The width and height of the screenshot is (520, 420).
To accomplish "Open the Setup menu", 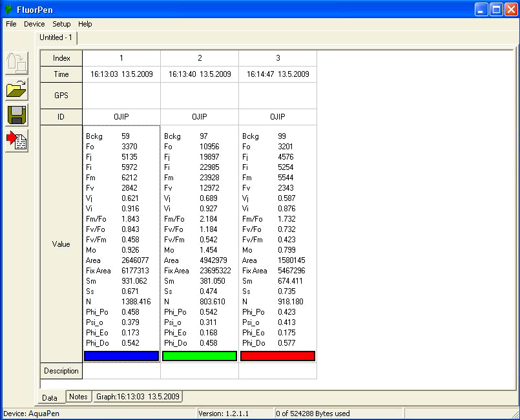I will pos(61,24).
